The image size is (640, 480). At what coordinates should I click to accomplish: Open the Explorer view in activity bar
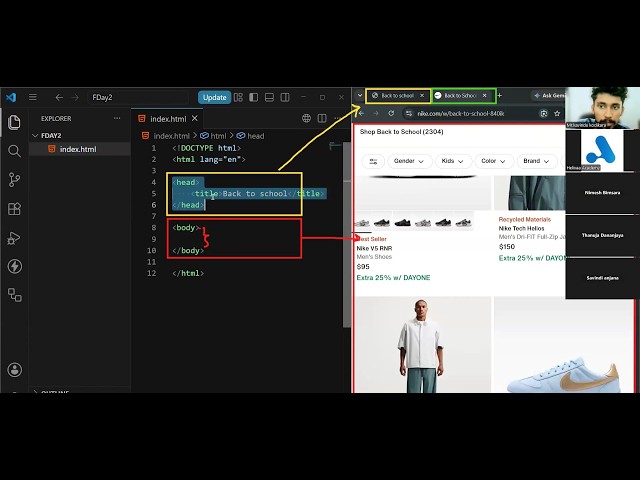coord(14,122)
